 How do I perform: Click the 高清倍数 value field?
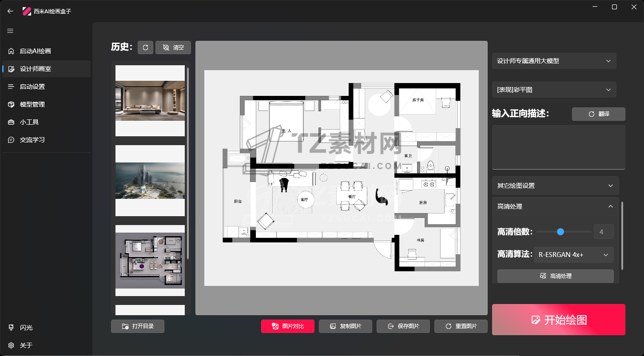click(604, 232)
